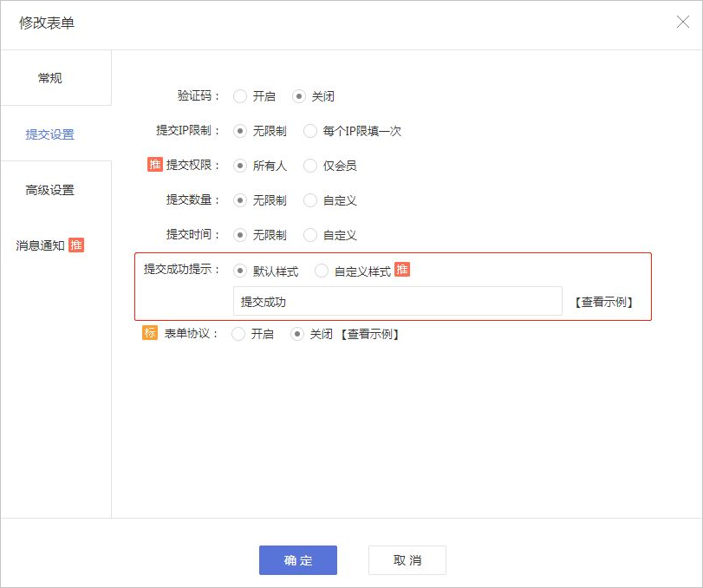Screen dimensions: 703x588
Task: Click the 确定 button
Action: pos(298,560)
